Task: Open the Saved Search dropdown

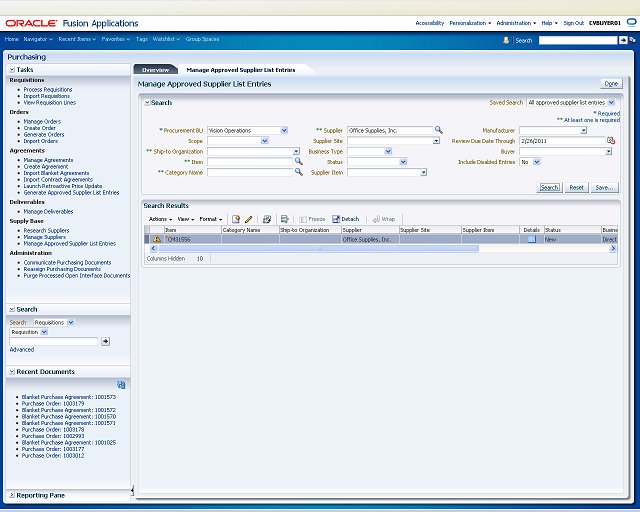Action: coord(611,102)
